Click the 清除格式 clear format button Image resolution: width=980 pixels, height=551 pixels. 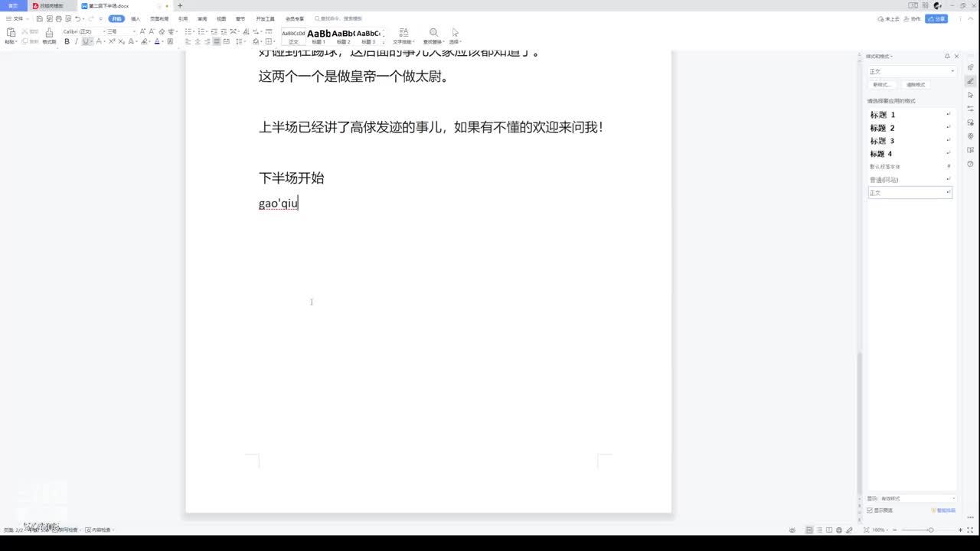click(915, 84)
